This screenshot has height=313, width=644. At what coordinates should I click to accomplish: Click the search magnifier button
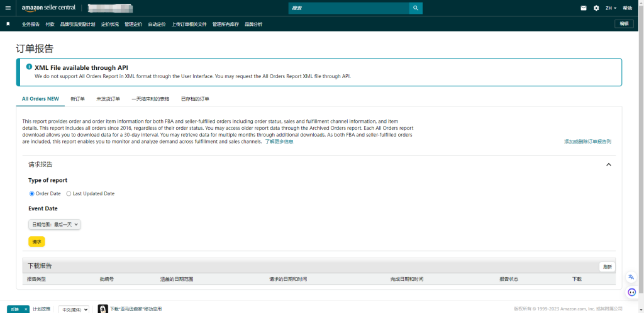tap(416, 8)
